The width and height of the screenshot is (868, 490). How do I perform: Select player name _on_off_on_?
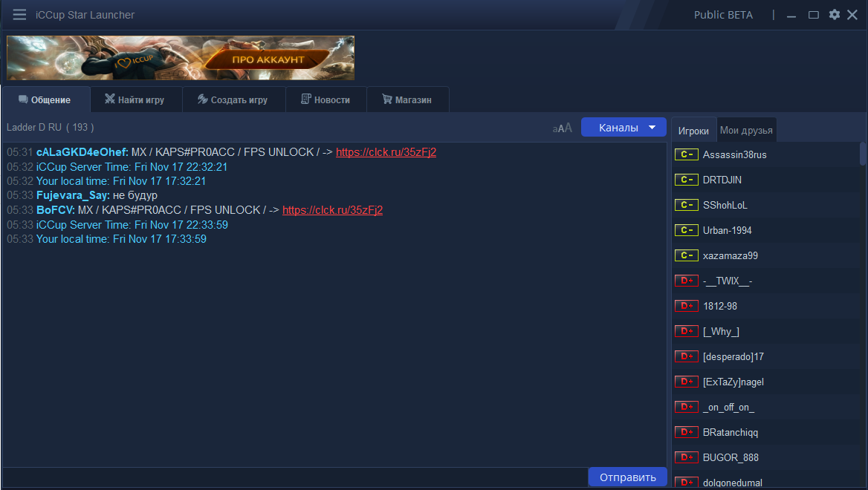coord(728,407)
